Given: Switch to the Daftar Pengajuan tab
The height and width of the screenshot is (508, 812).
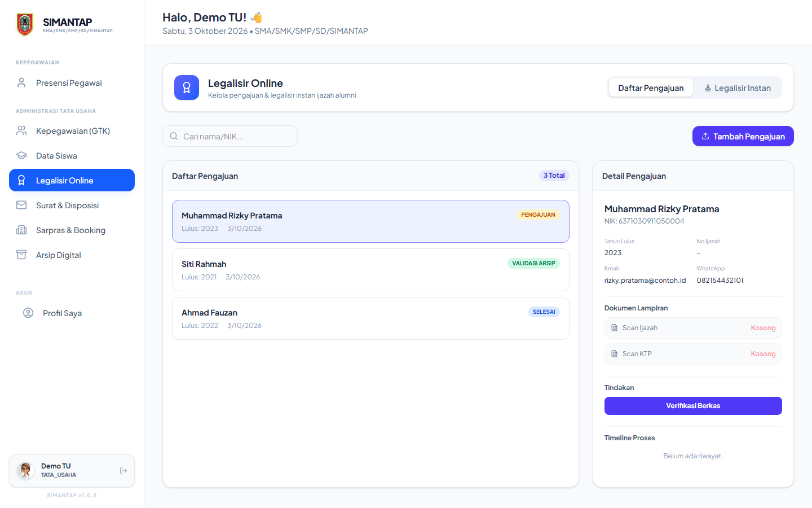Looking at the screenshot, I should click(x=651, y=88).
